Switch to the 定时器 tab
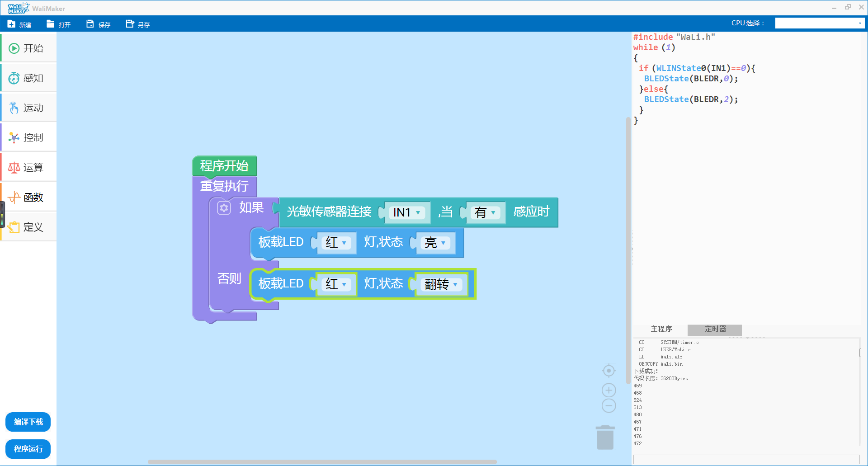This screenshot has width=868, height=466. [715, 329]
